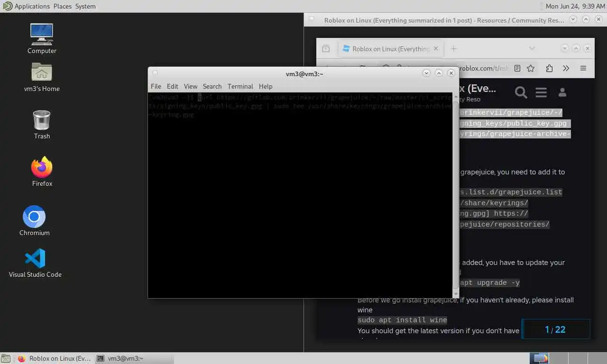
Task: Click the clock in the top panel
Action: [575, 6]
